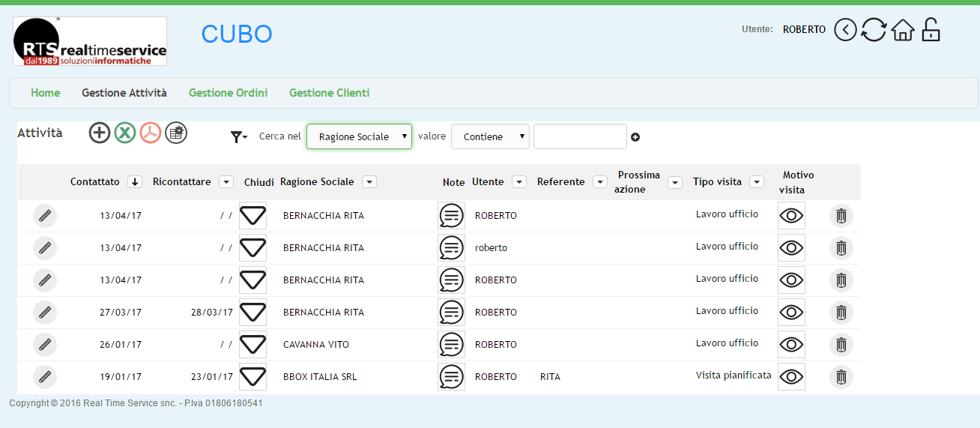Click the back arrow icon next to ROBERTO

click(845, 30)
